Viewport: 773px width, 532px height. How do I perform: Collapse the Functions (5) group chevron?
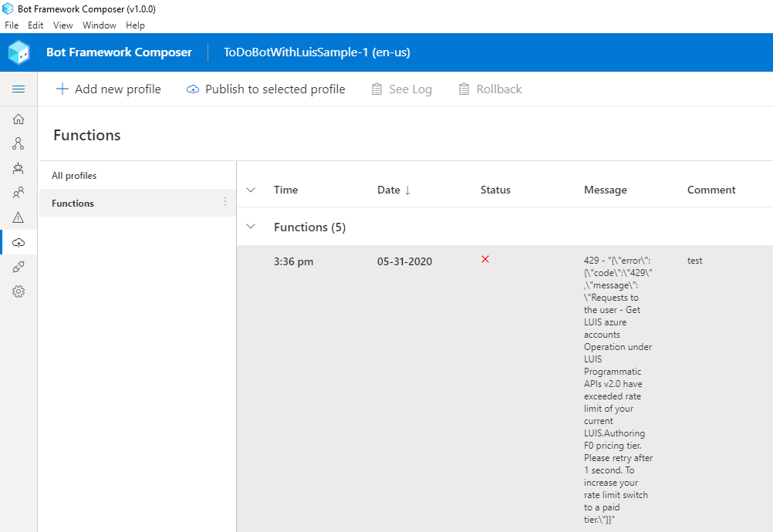250,227
